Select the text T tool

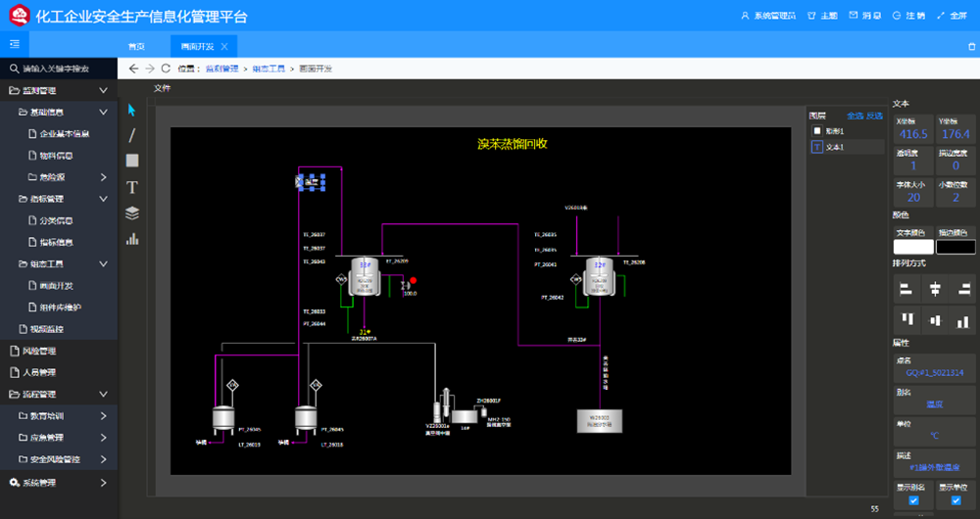132,187
